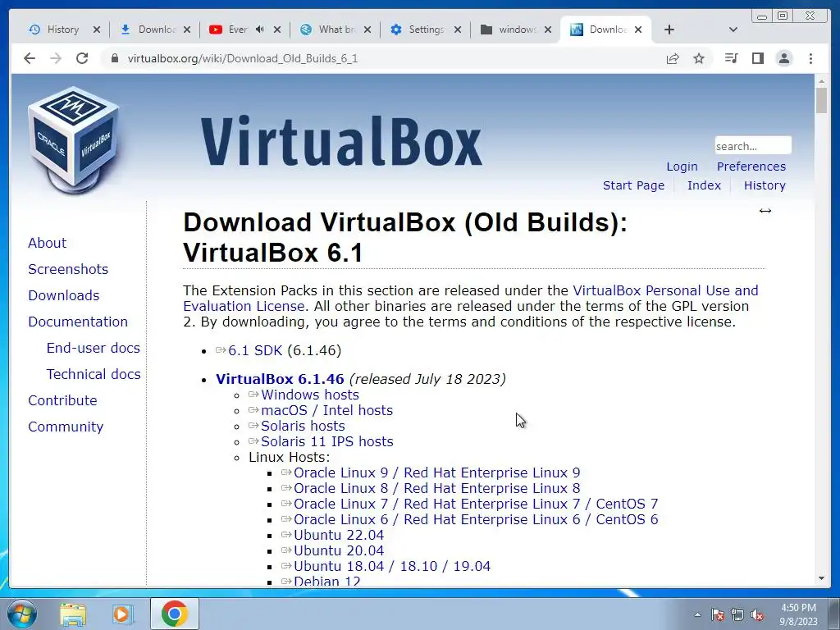Viewport: 840px width, 630px height.
Task: Open the media control icon
Action: coord(731,58)
